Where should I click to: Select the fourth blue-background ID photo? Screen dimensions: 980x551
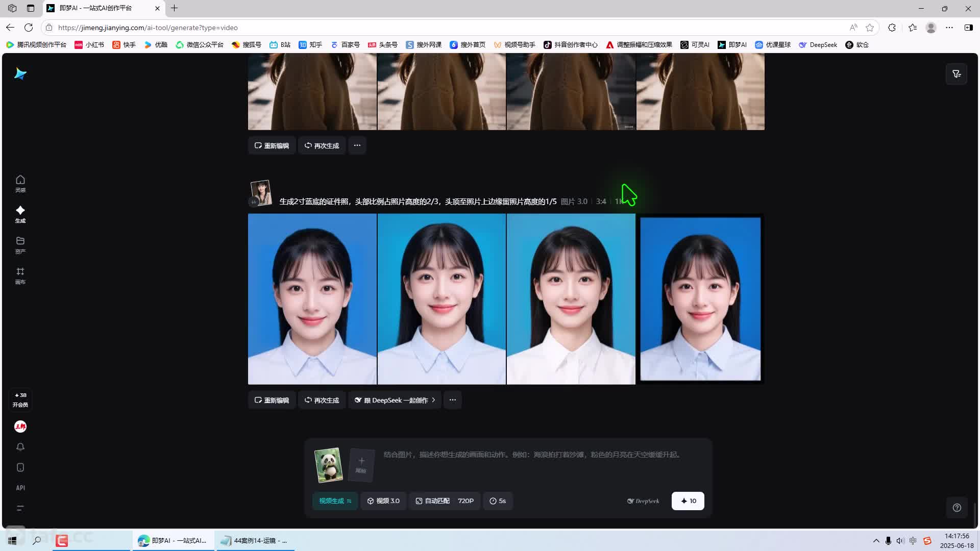(x=700, y=299)
